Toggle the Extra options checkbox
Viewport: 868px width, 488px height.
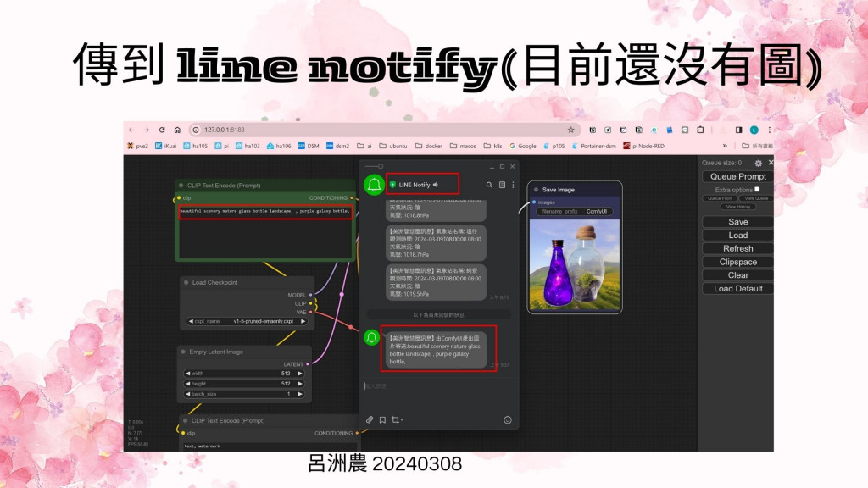coord(757,189)
